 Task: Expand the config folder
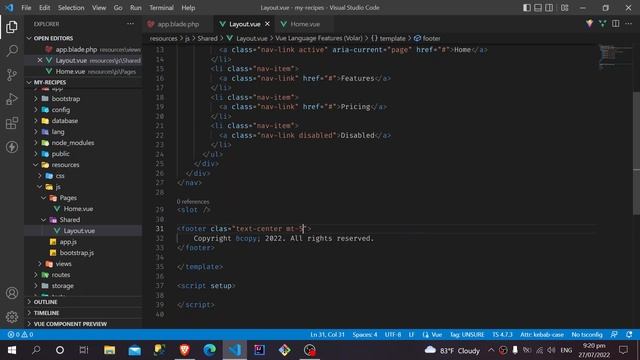pos(36,110)
